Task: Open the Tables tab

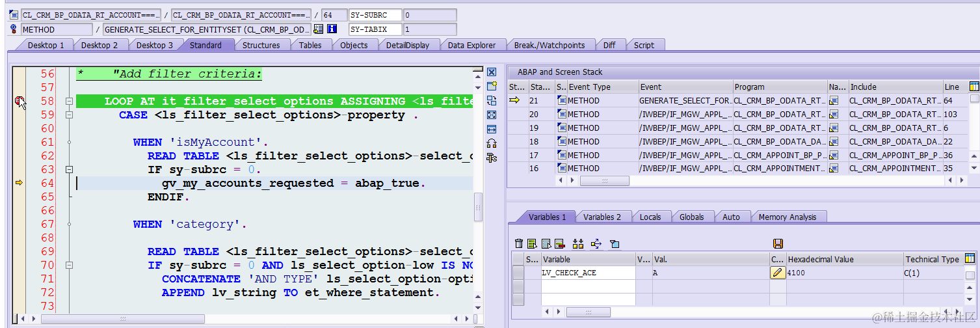Action: pyautogui.click(x=310, y=45)
